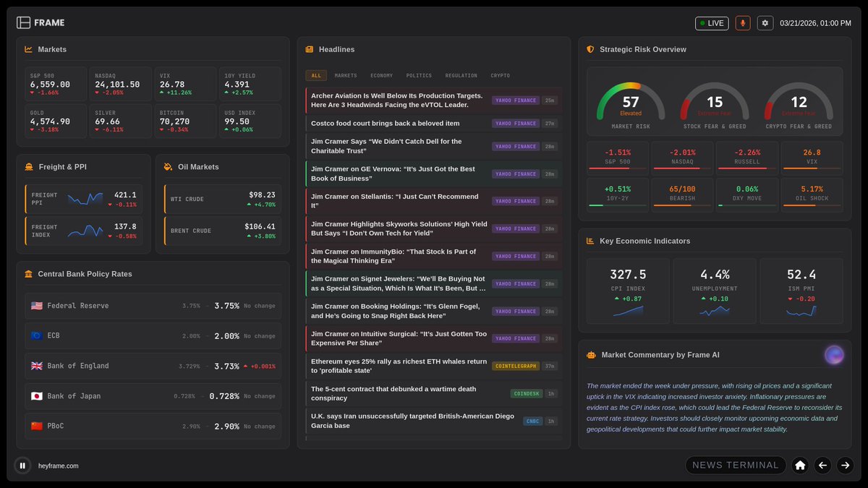Click the Oil Markets icon
Image resolution: width=868 pixels, height=488 pixels.
click(168, 167)
